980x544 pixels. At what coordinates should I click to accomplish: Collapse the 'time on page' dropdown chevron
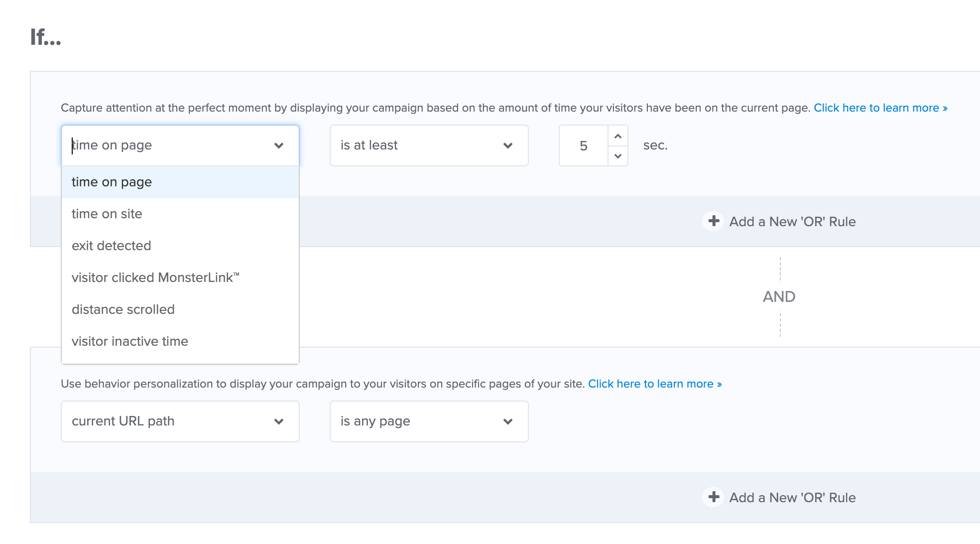pos(279,145)
